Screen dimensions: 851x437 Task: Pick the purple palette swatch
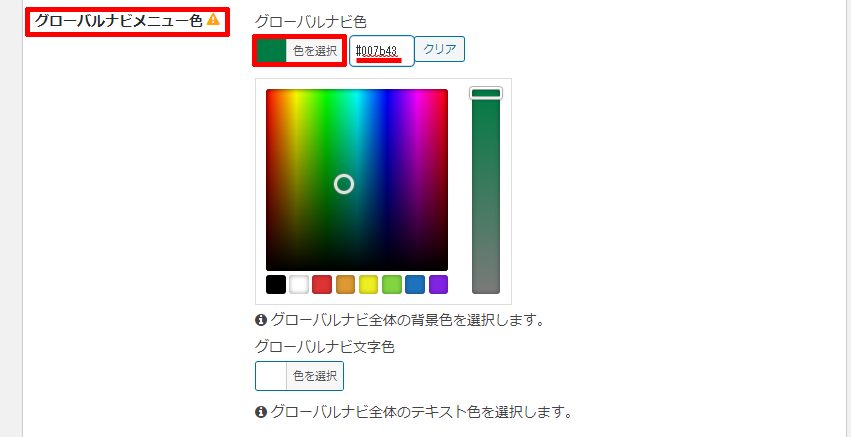(439, 284)
